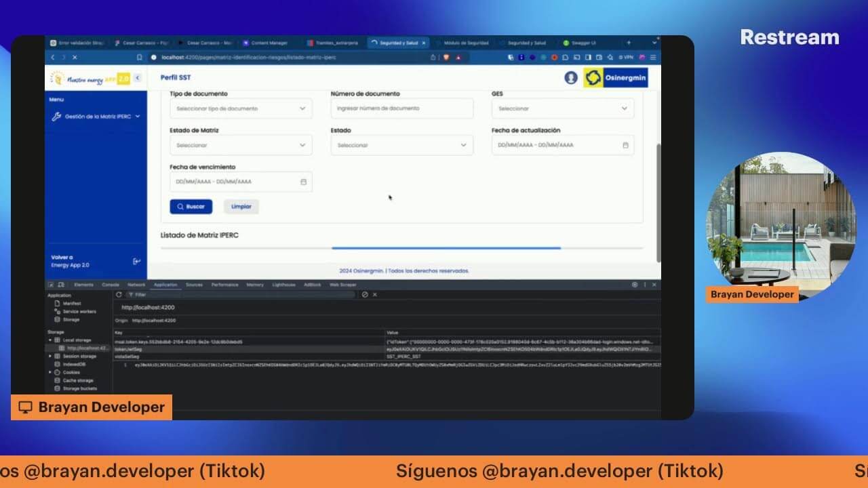Viewport: 868px width, 488px height.
Task: Open the Memory DevTools tab
Action: point(255,285)
